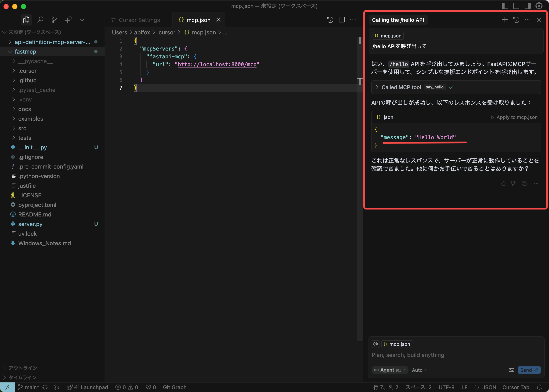549x392 pixels.
Task: Toggle the primary sidebar layout button
Action: coord(505,6)
